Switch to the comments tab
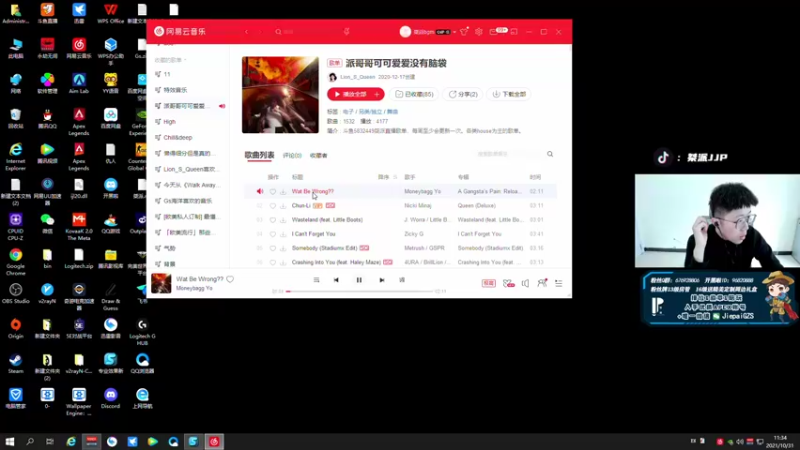800x450 pixels. [292, 156]
